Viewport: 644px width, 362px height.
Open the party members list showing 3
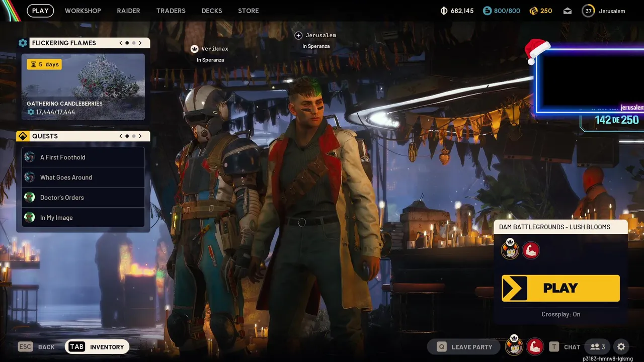tap(598, 347)
